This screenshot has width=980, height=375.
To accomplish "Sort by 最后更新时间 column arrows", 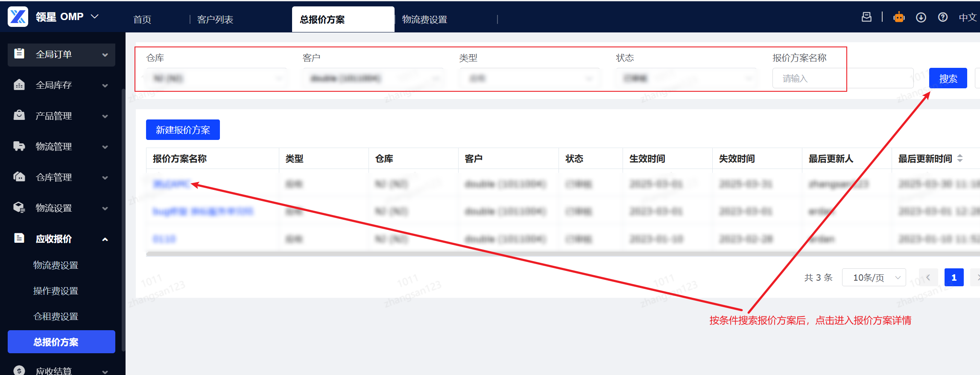I will (960, 158).
